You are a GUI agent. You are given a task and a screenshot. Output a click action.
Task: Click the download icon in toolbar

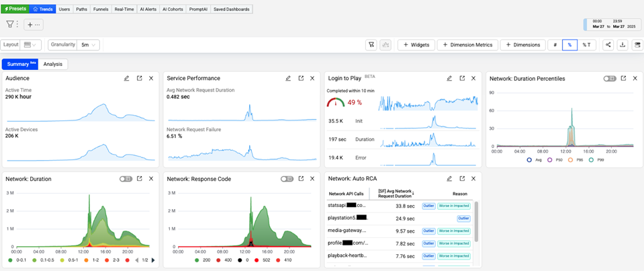point(623,45)
